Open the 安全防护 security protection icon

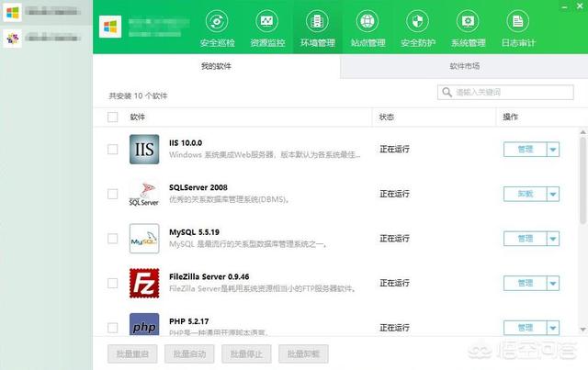[x=418, y=21]
